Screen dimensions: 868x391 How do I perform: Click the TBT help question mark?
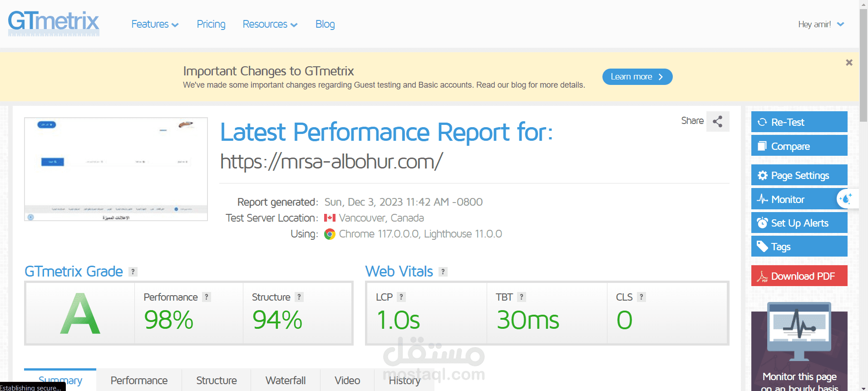point(522,297)
